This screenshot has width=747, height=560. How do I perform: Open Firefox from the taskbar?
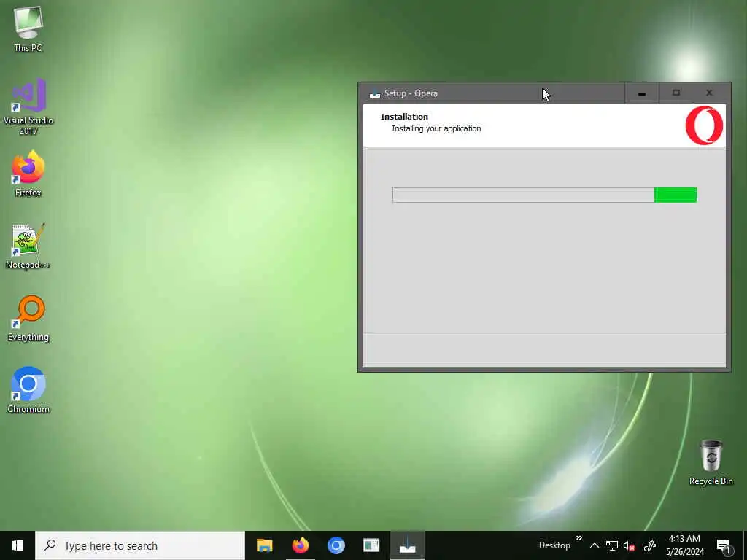coord(300,545)
